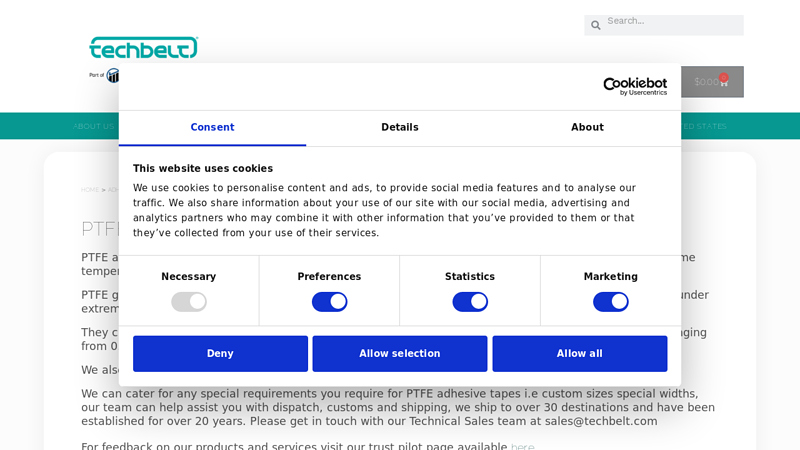This screenshot has height=450, width=800.
Task: Open the Details tab
Action: pos(400,128)
